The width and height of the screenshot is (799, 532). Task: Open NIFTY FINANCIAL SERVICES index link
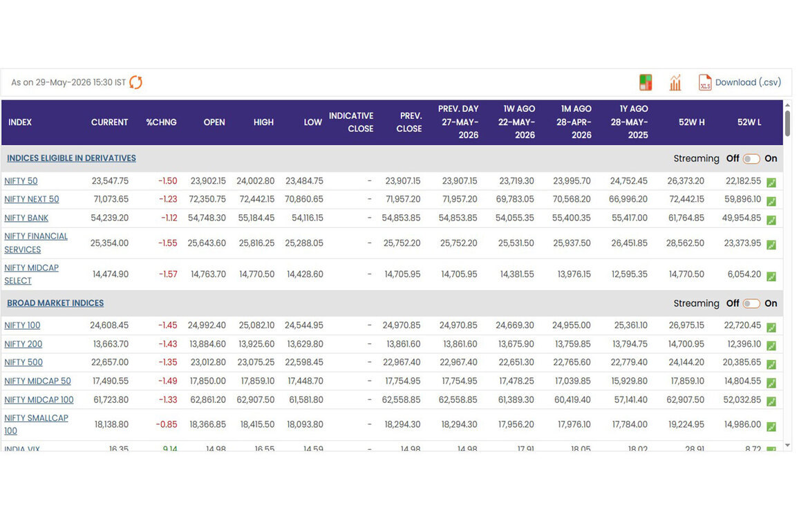pos(36,243)
